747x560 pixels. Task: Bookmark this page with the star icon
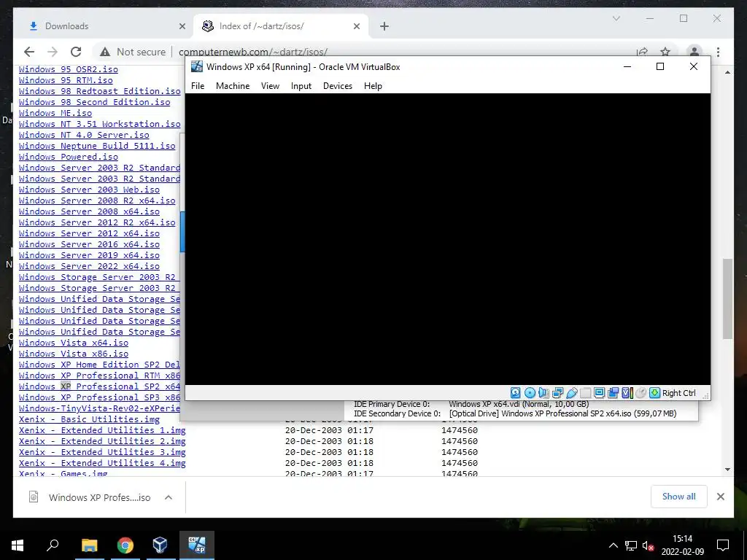[x=665, y=52]
